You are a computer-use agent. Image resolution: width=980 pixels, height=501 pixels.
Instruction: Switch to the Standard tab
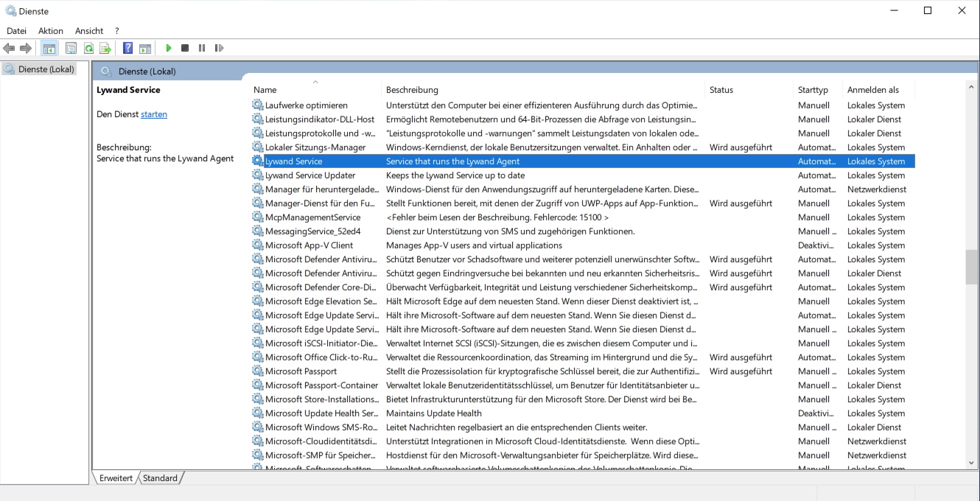160,478
